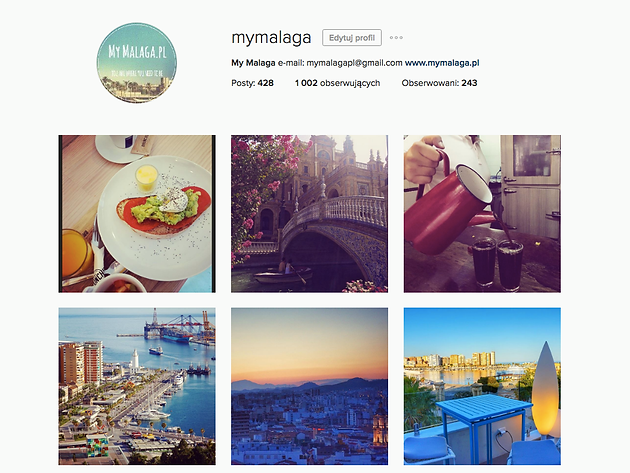Click the Edytuj profil button
Screen dimensions: 630x473
(x=352, y=38)
